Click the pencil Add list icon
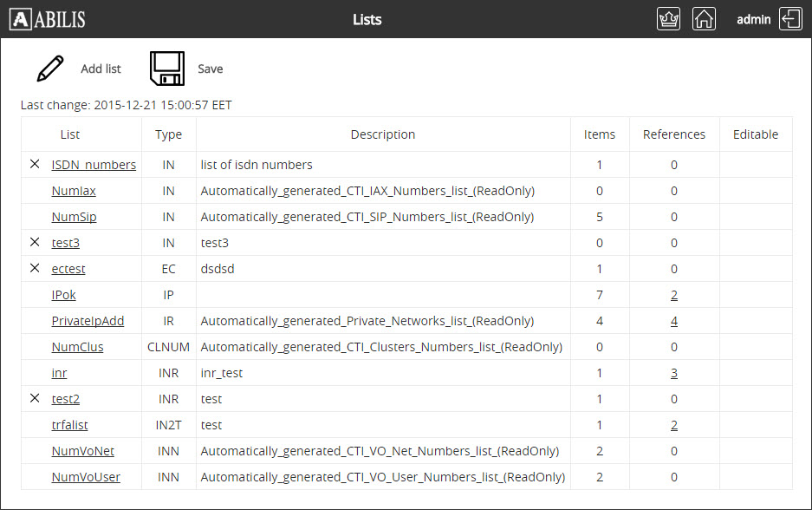The height and width of the screenshot is (510, 812). [x=50, y=69]
